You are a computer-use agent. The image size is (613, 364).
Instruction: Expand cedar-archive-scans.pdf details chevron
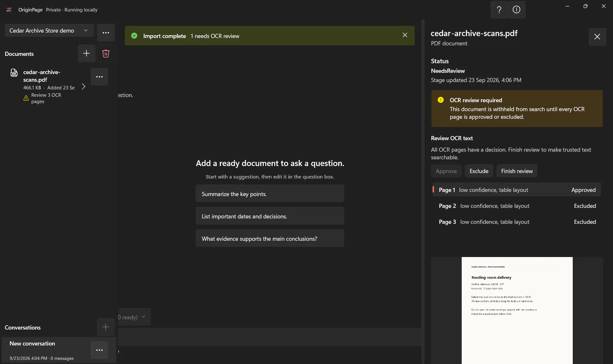tap(83, 87)
